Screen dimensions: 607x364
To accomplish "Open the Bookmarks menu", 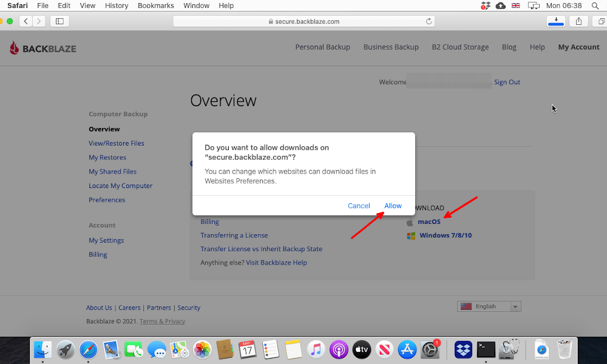I will click(155, 5).
